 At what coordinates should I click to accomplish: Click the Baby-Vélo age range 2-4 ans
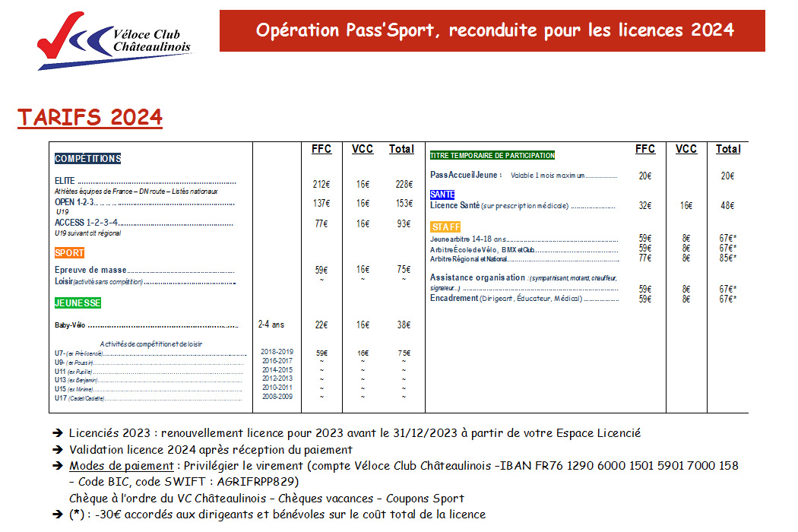[x=272, y=325]
